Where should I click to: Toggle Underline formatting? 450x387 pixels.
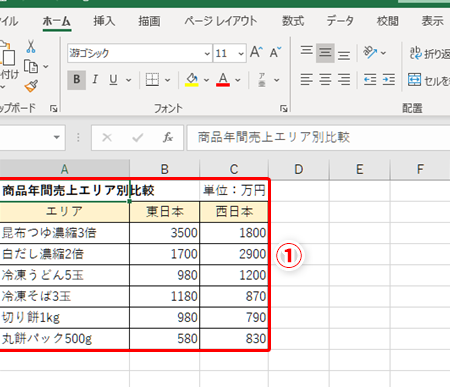tap(113, 80)
